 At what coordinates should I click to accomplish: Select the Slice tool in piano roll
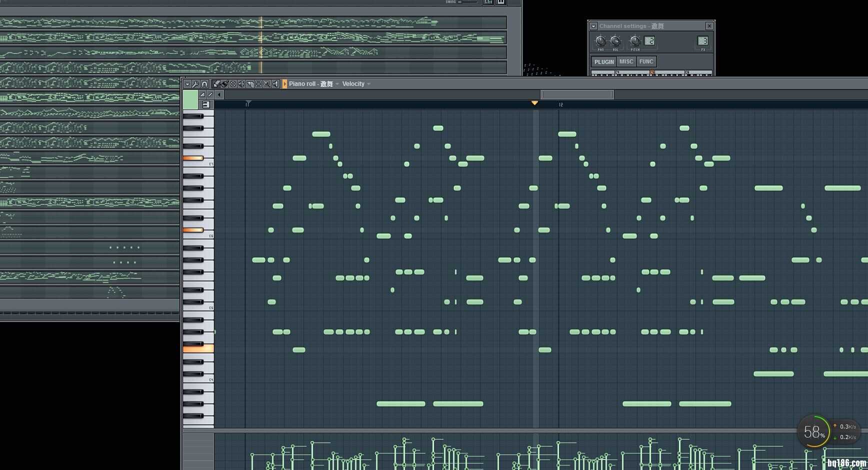pos(250,84)
